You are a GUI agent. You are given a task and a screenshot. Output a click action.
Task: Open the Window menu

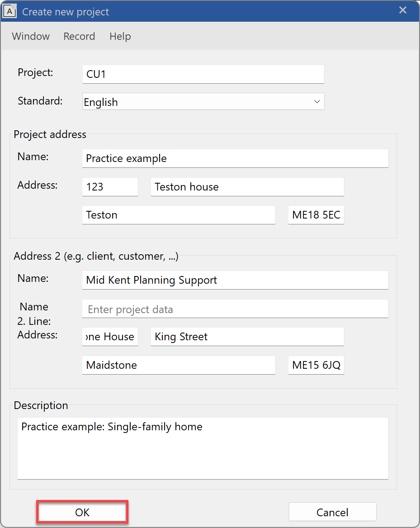point(30,36)
